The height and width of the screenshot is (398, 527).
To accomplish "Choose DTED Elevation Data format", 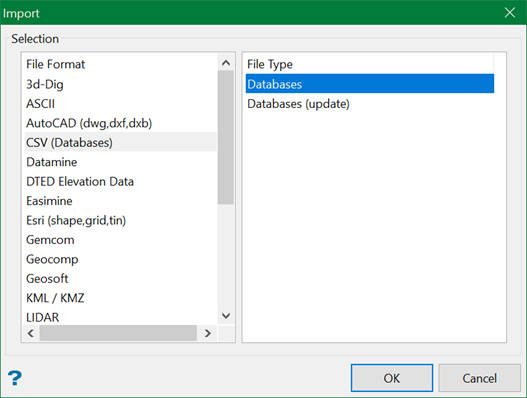I will coord(121,182).
